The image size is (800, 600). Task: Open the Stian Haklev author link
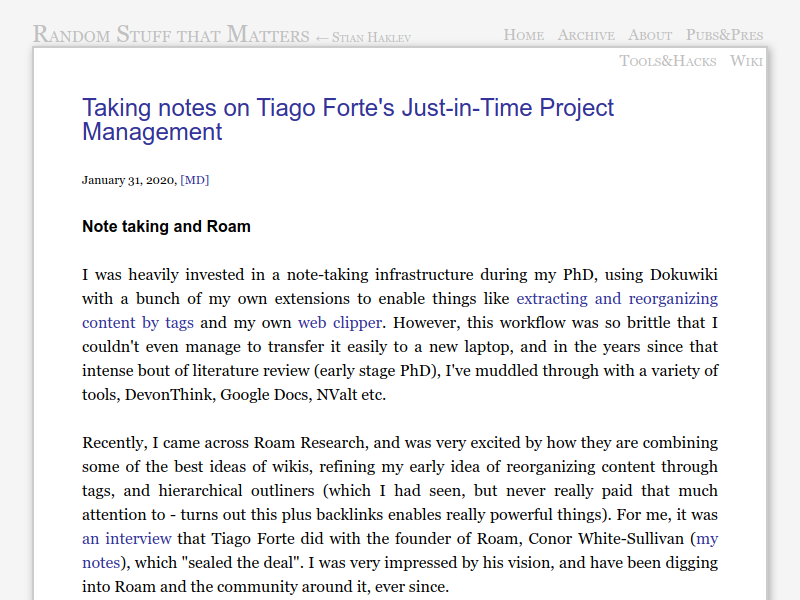coord(370,37)
